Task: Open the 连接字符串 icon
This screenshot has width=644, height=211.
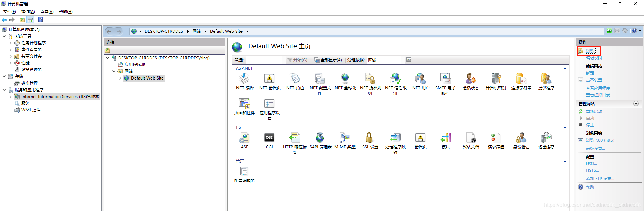Action: point(521,78)
